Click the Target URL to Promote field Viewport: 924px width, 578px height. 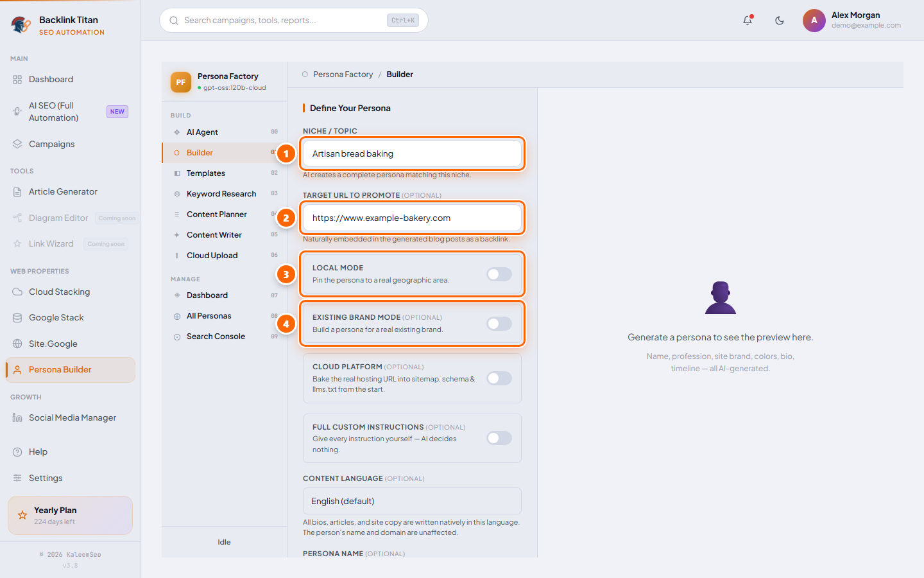tap(412, 218)
